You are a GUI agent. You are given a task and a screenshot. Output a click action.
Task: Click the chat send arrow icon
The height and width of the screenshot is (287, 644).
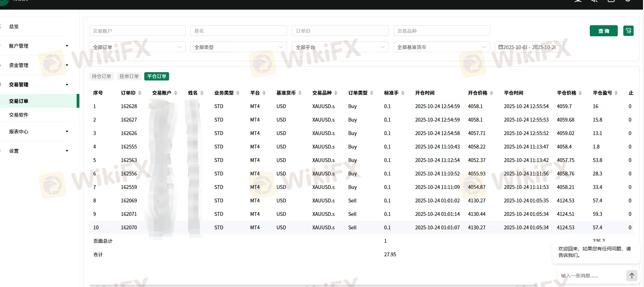[x=632, y=276]
